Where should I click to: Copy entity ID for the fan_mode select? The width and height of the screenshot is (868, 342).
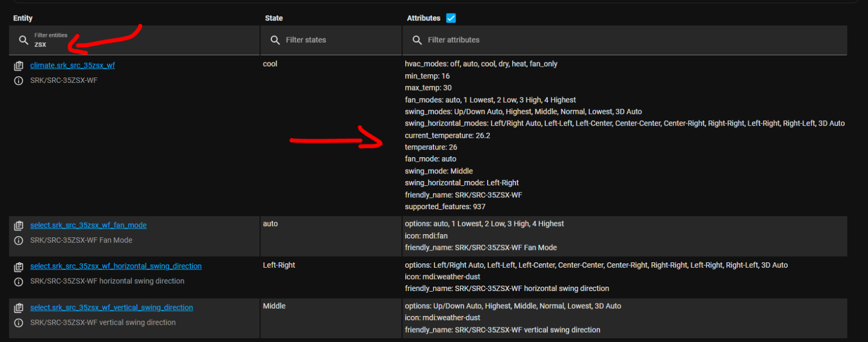coord(18,225)
